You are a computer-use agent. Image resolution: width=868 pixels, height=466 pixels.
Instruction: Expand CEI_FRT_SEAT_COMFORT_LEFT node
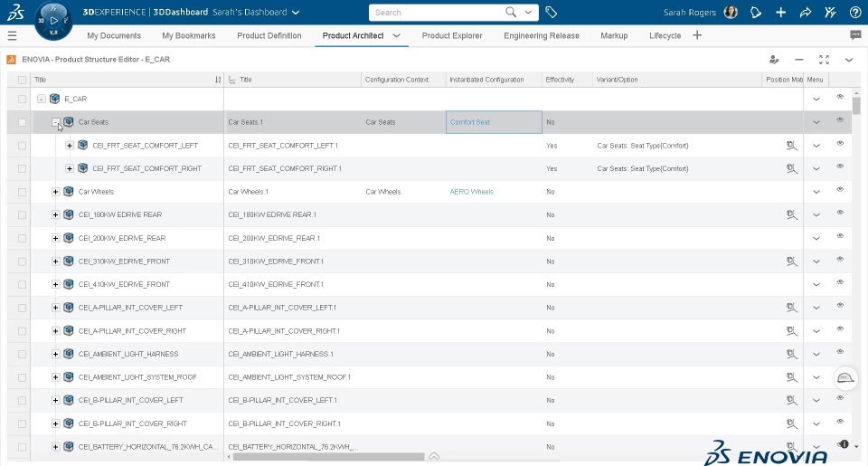tap(70, 146)
